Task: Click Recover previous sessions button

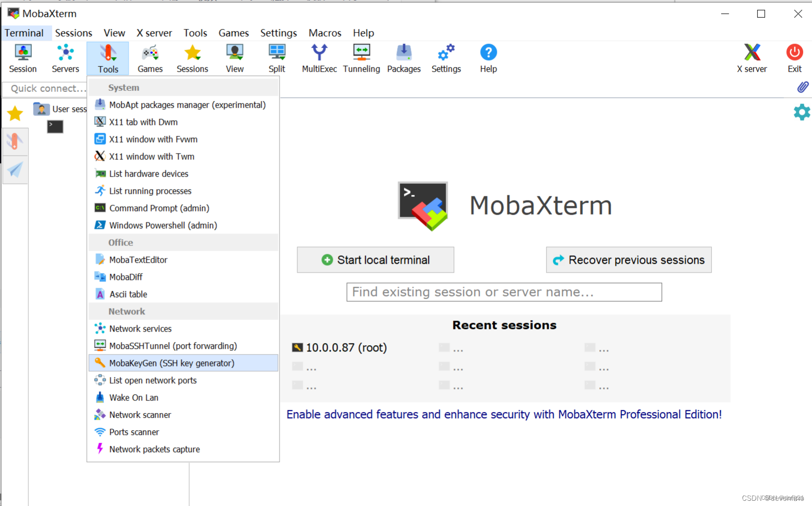Action: point(629,260)
